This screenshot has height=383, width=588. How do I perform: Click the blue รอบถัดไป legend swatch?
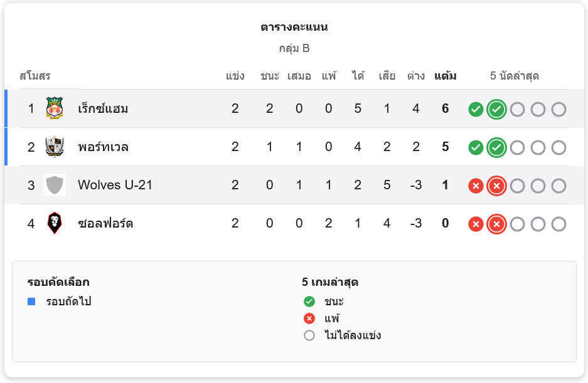(x=31, y=302)
